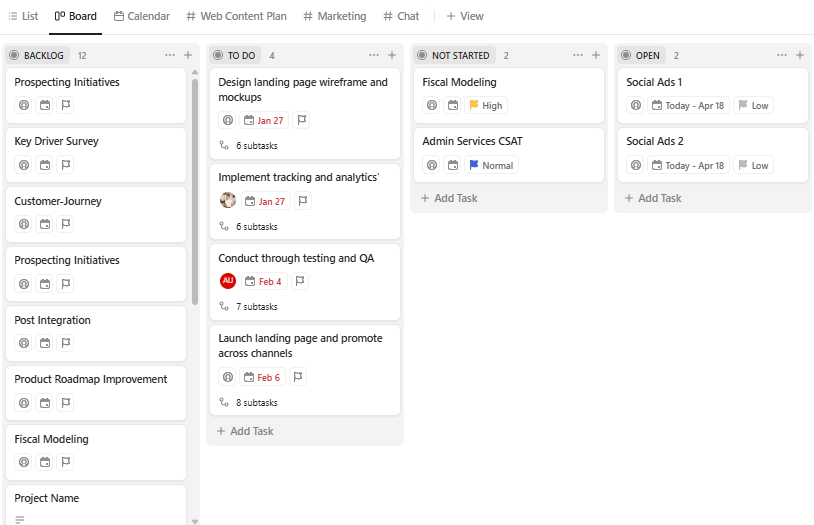This screenshot has width=814, height=525.
Task: Click the TO DO status label
Action: (x=235, y=56)
